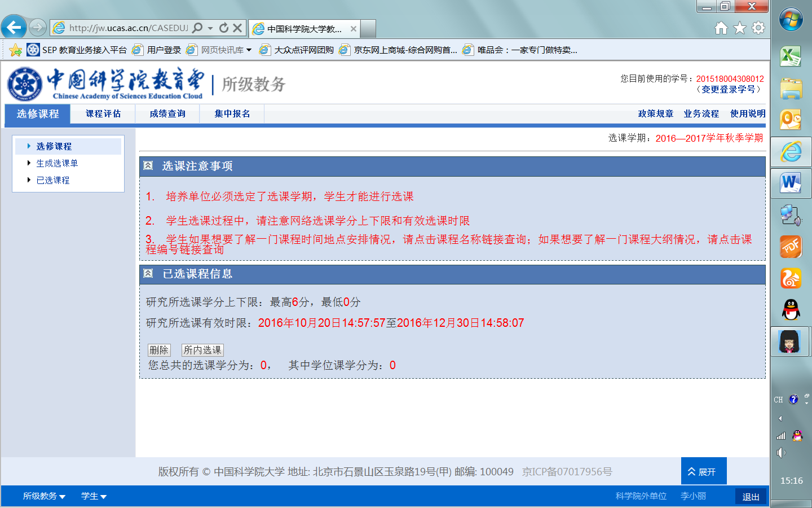Click the 15:16 taskbar clock
This screenshot has height=508, width=812.
[791, 481]
